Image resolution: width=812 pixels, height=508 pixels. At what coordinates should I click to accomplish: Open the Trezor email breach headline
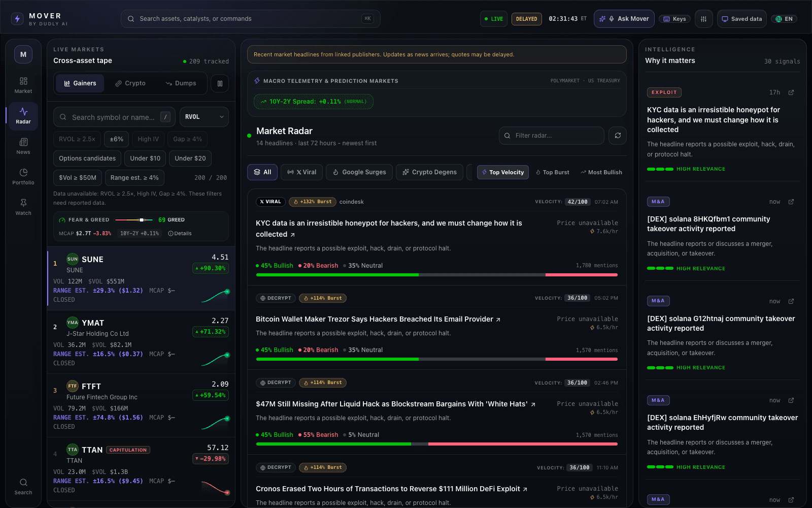(x=378, y=319)
